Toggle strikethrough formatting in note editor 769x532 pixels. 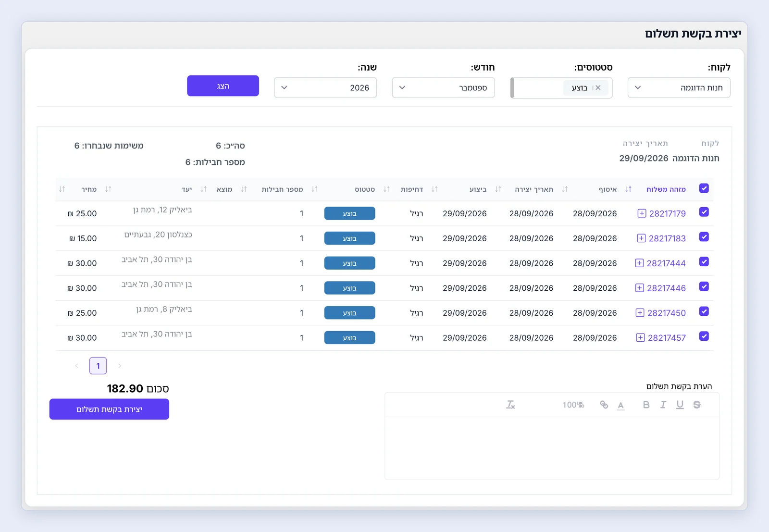coord(696,405)
